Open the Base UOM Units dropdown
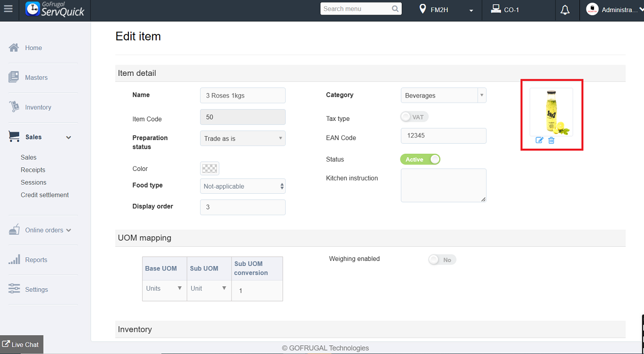644x354 pixels. tap(164, 288)
